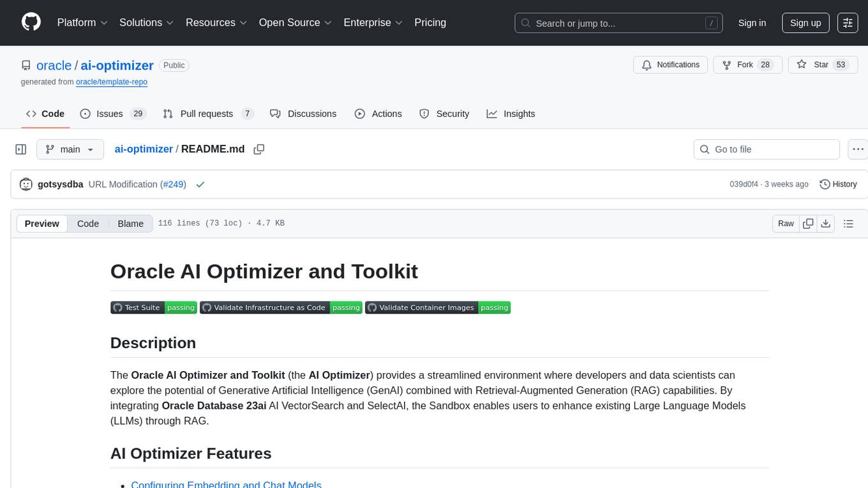This screenshot has width=868, height=488.
Task: Toggle the side file tree panel
Action: 21,149
